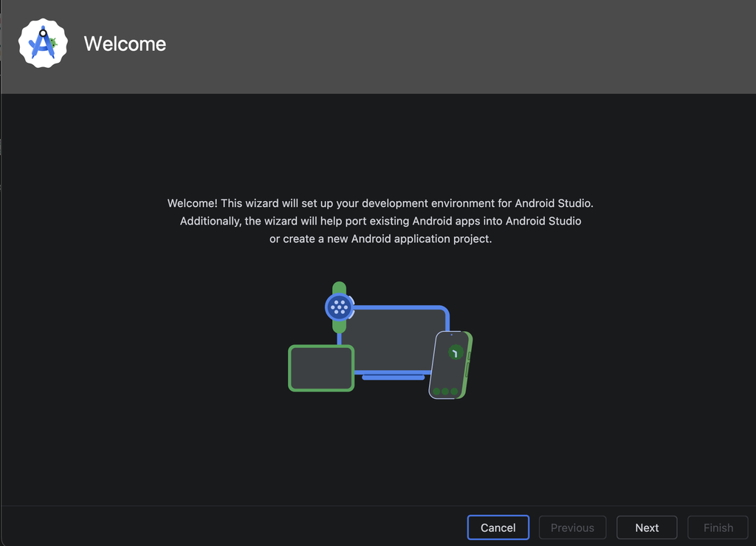Screen dimensions: 756x546
Task: Proceed with the Next button
Action: [x=647, y=528]
